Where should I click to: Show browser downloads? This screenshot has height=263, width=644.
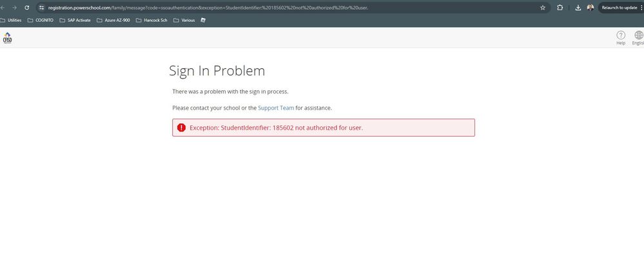tap(578, 8)
